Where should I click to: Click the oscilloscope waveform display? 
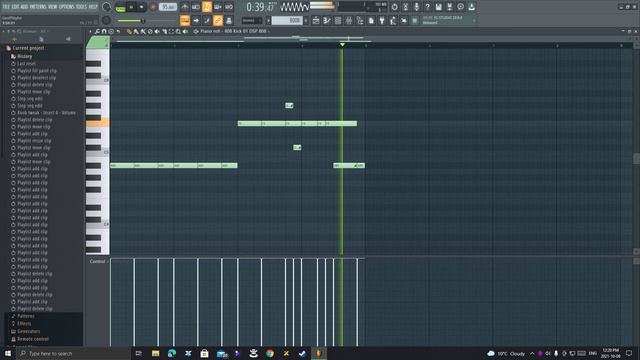[294, 7]
